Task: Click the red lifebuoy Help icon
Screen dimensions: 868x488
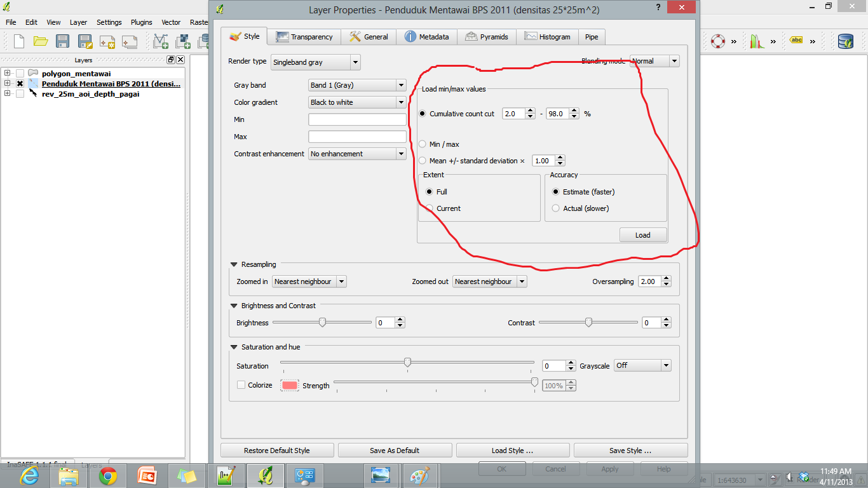Action: coord(717,41)
